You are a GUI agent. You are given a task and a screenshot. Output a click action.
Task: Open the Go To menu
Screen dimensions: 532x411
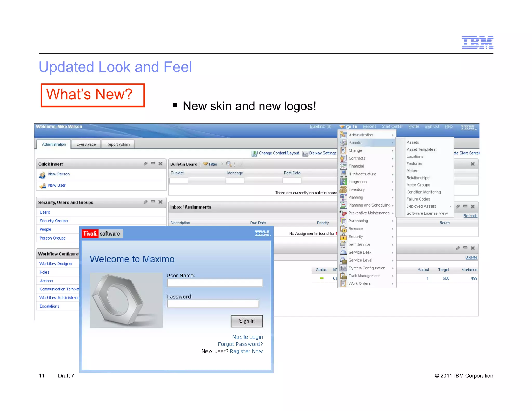(x=349, y=127)
